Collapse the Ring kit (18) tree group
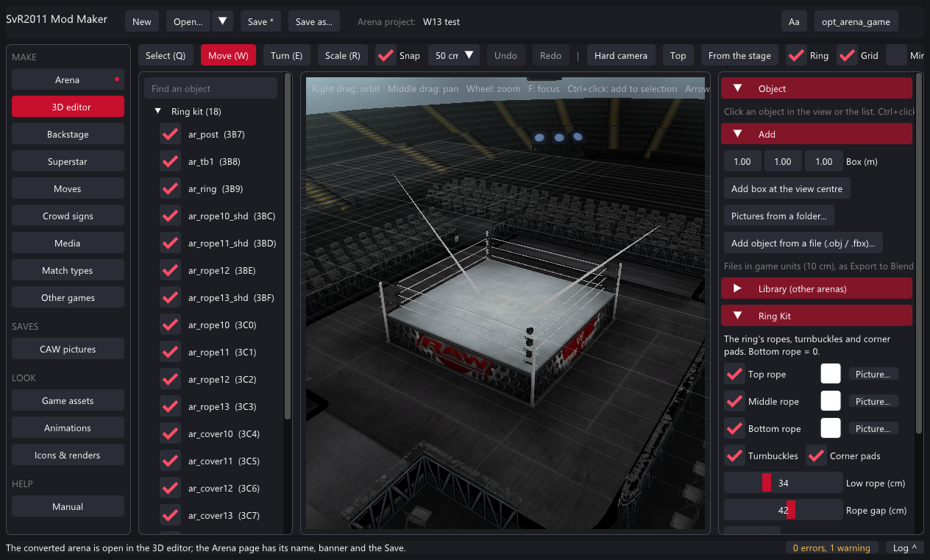 point(157,112)
